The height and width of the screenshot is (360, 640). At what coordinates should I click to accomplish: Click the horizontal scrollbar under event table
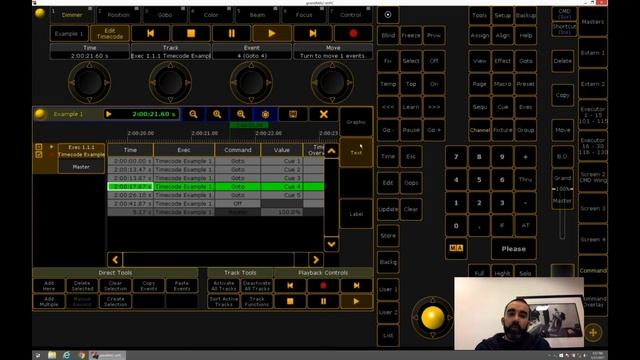(x=208, y=260)
